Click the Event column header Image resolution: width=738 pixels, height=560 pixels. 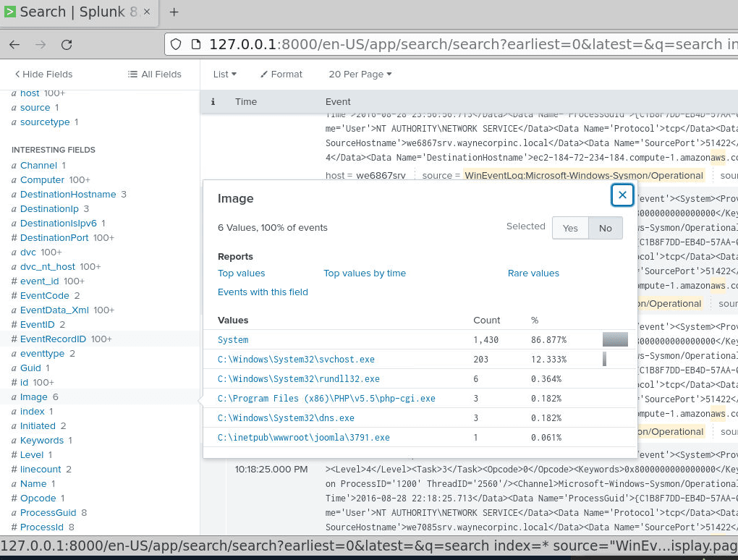coord(337,101)
